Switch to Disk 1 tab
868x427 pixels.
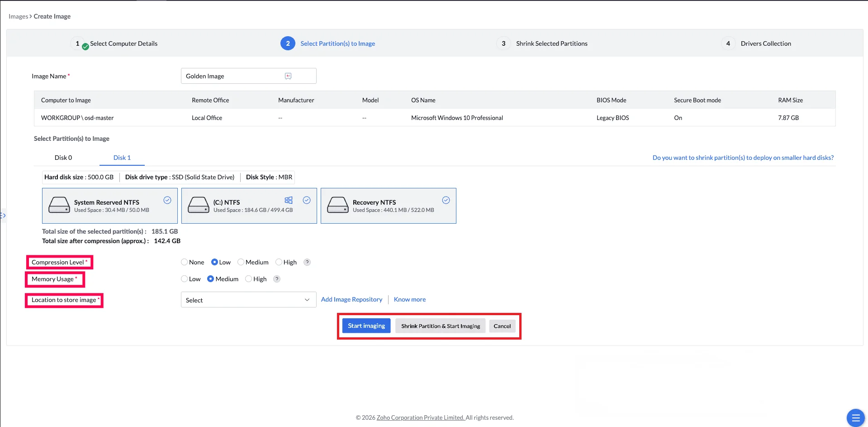pyautogui.click(x=122, y=158)
